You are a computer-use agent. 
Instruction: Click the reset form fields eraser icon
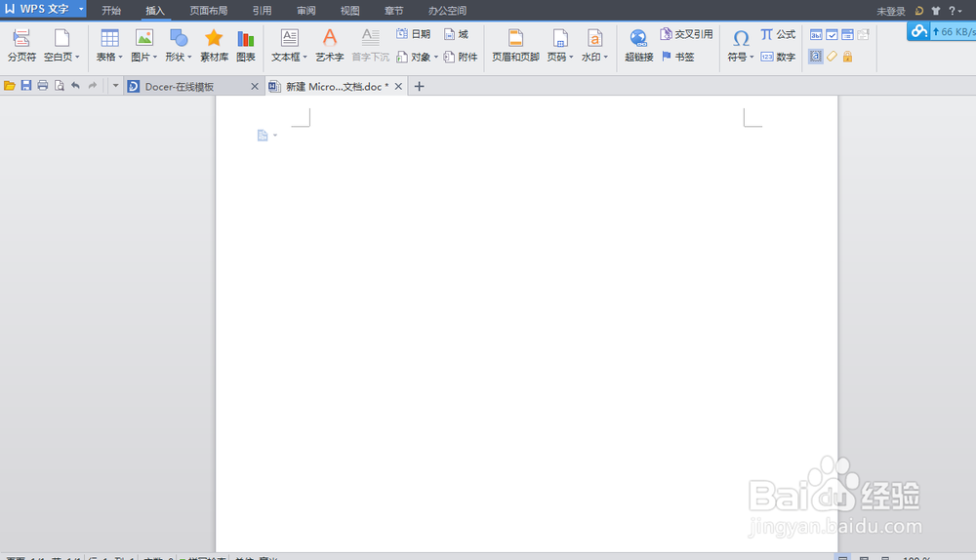click(832, 57)
